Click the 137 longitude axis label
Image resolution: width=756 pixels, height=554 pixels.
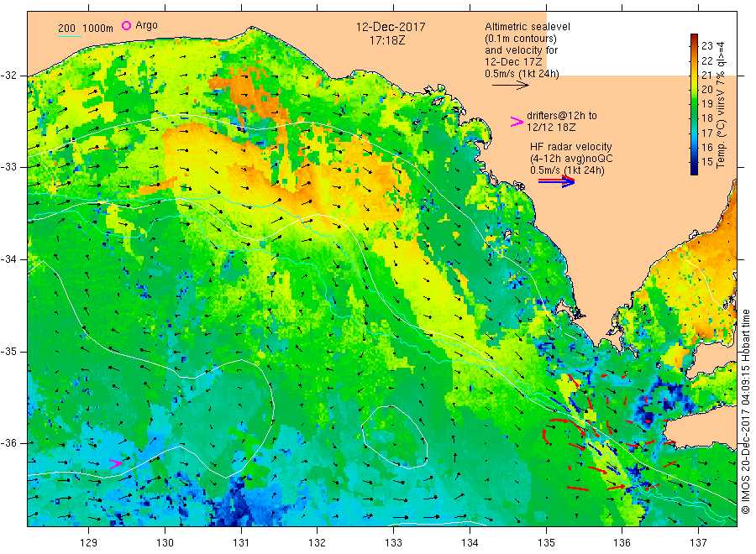(698, 543)
